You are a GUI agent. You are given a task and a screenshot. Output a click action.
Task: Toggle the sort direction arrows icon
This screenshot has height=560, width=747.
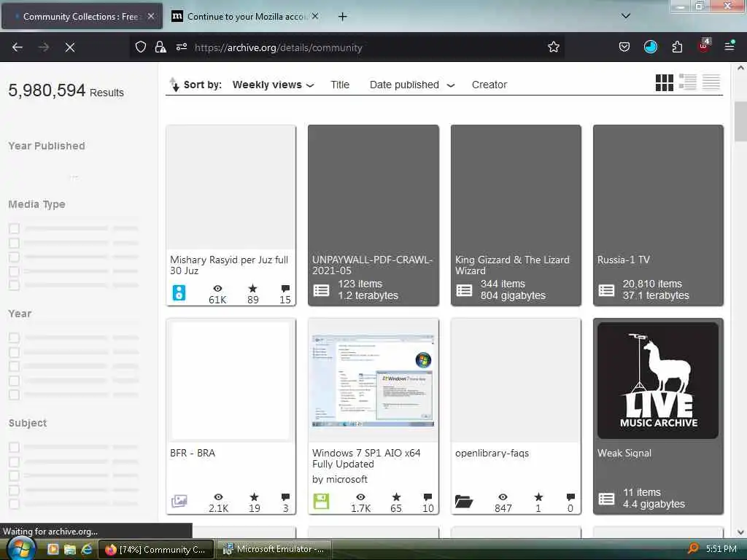(x=174, y=85)
